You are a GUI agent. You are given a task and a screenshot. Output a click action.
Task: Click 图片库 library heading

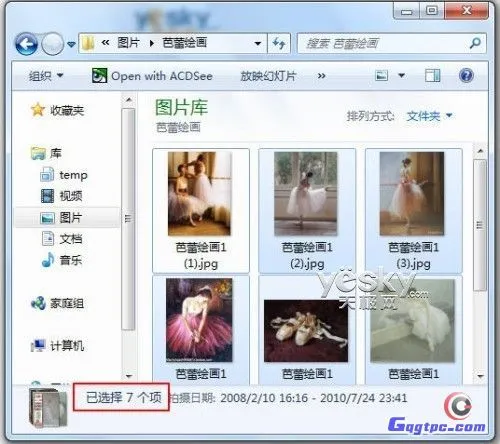click(182, 108)
